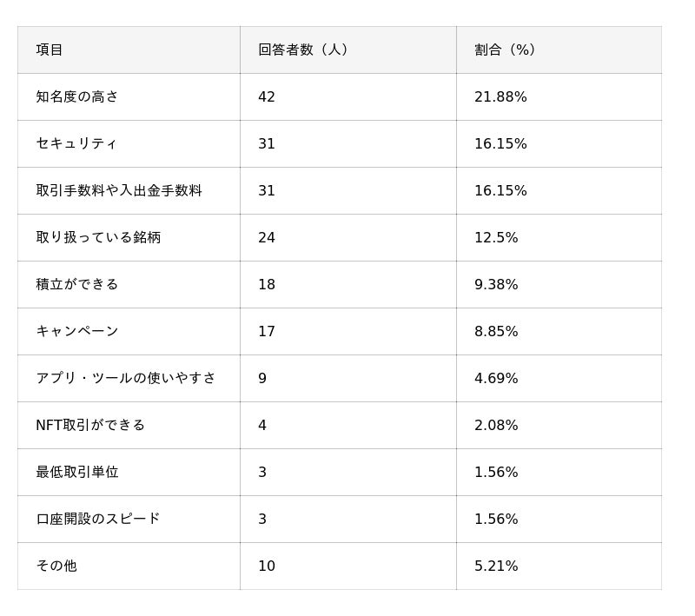Viewport: 695px width, 616px height.
Task: Select the 積立ができる row label
Action: [x=77, y=284]
